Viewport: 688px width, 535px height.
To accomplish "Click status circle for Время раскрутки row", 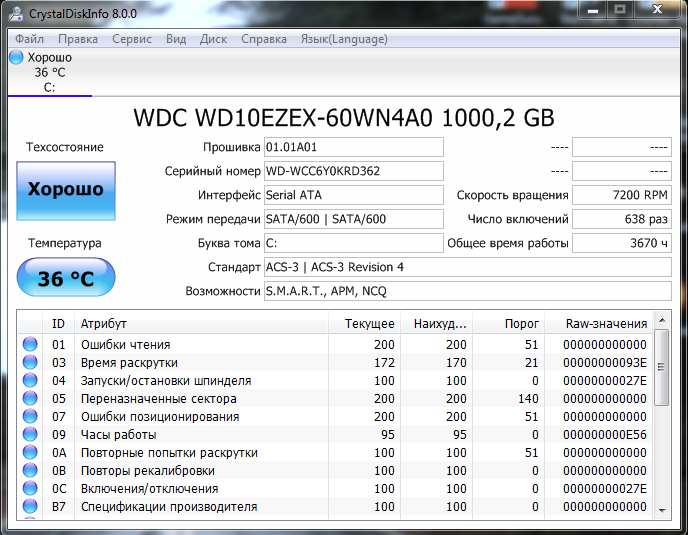I will click(30, 362).
